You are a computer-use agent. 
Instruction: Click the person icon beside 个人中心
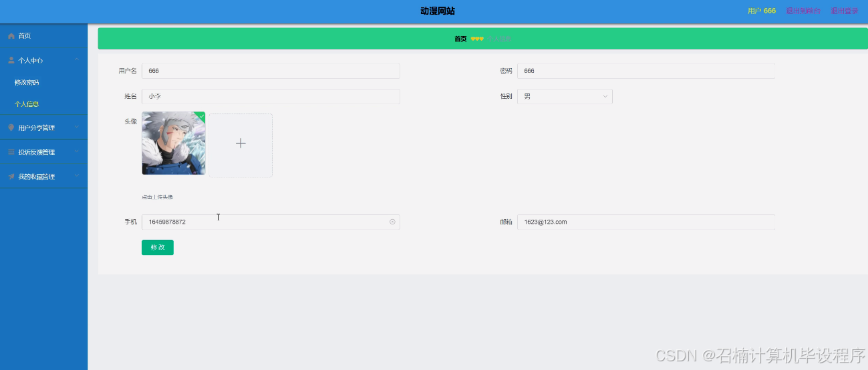[x=11, y=60]
